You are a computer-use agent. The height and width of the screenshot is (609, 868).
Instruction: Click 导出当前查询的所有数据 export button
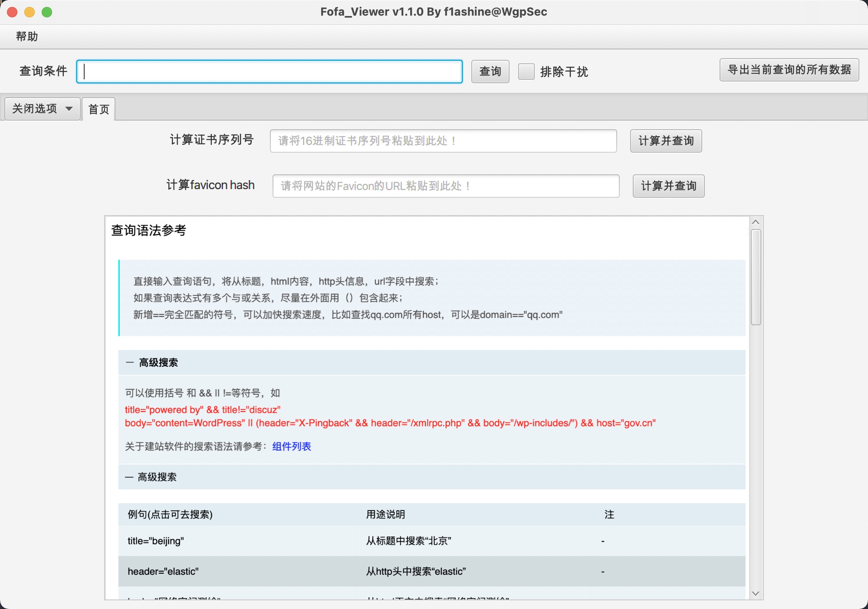[789, 70]
